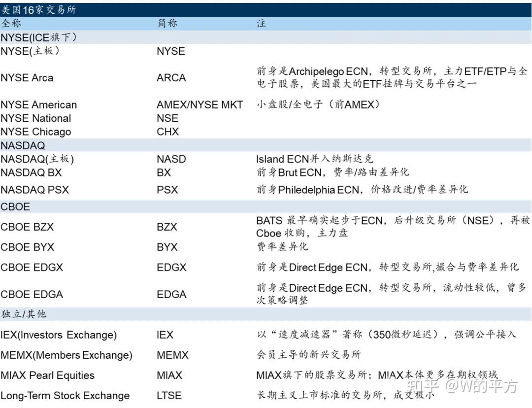
Task: Click the 速度减速器 note for IEX
Action: tap(386, 335)
